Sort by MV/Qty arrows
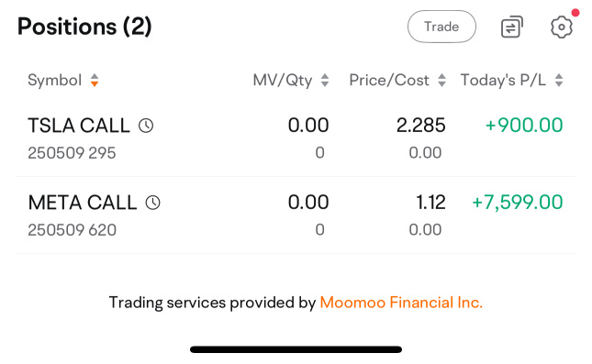The height and width of the screenshot is (364, 592). pos(325,80)
